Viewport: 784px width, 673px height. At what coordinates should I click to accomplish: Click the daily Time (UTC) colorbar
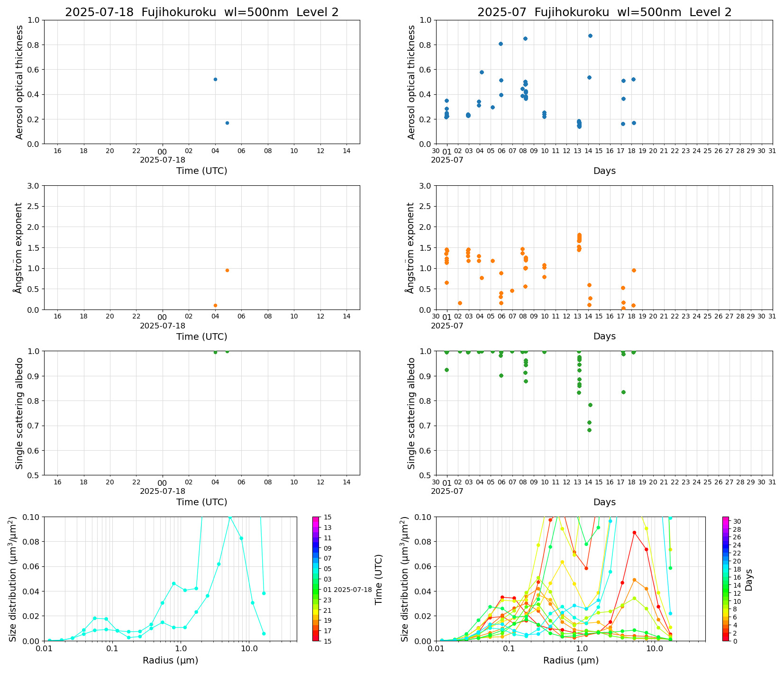316,579
